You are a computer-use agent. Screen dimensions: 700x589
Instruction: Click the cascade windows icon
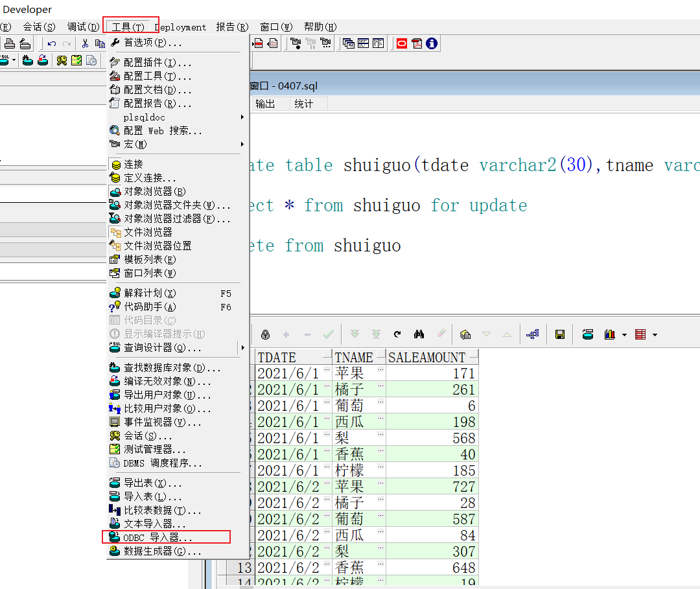[349, 43]
